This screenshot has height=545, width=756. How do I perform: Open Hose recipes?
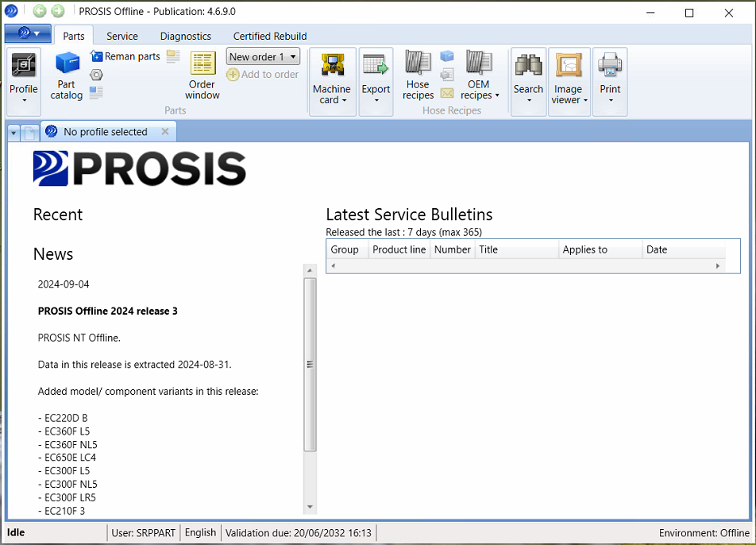(x=418, y=75)
